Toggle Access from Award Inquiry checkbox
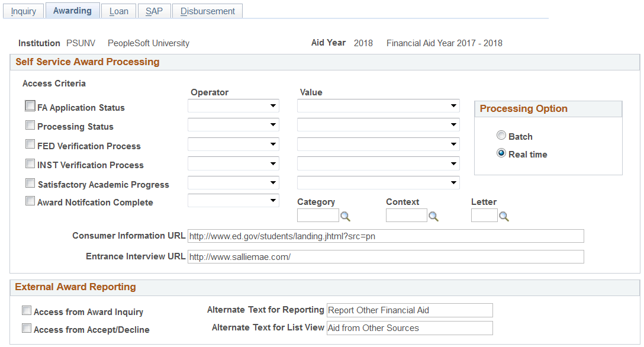644x347 pixels. [27, 311]
